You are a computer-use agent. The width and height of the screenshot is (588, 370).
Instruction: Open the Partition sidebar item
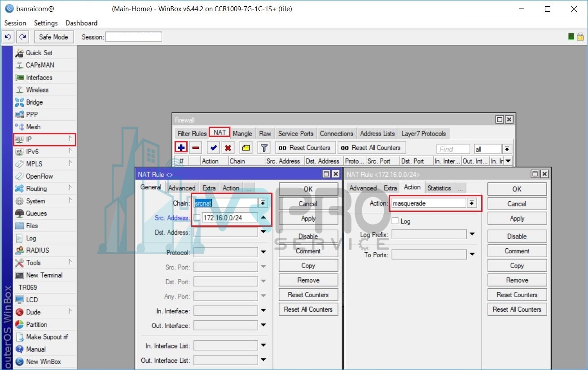[x=37, y=324]
